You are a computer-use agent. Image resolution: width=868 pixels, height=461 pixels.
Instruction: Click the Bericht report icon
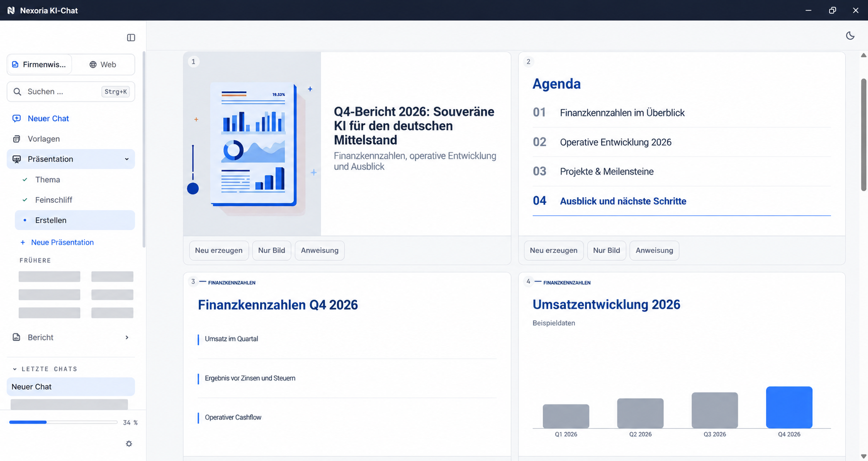[17, 337]
